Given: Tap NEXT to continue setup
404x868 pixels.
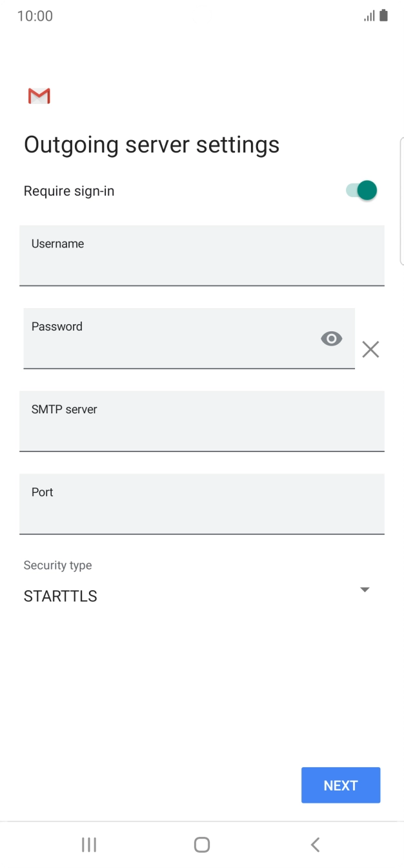Looking at the screenshot, I should click(x=341, y=785).
